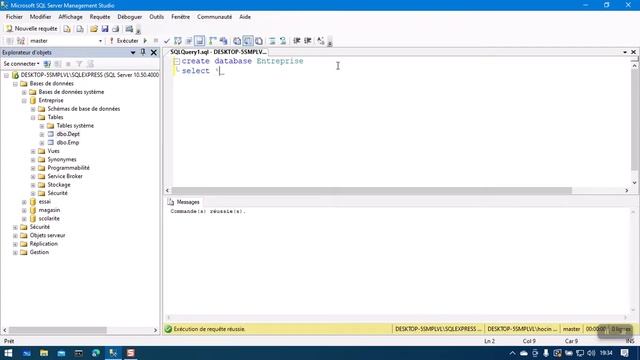Select the scolarite database

click(x=49, y=218)
